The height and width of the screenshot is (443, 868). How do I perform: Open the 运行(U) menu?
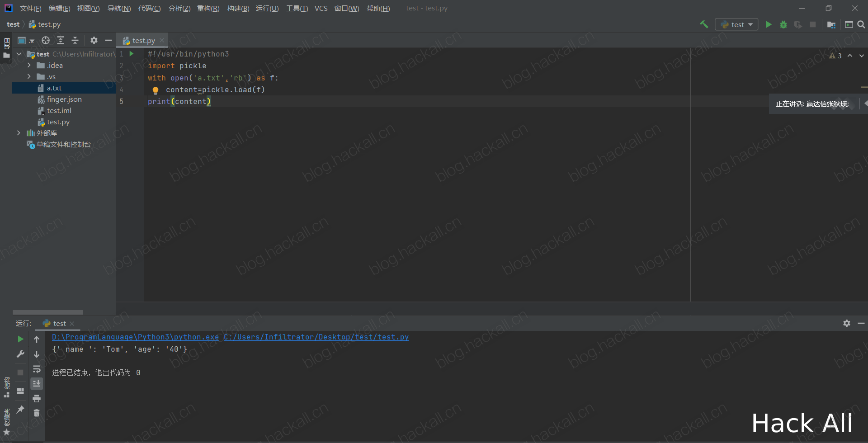click(x=267, y=9)
